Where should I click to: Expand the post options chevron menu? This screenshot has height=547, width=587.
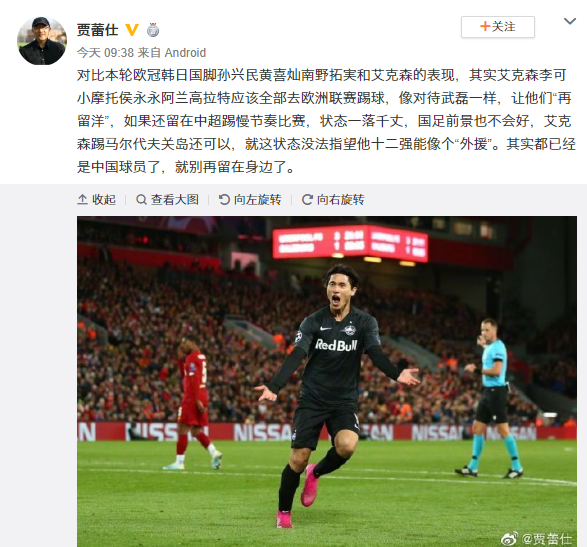click(570, 21)
